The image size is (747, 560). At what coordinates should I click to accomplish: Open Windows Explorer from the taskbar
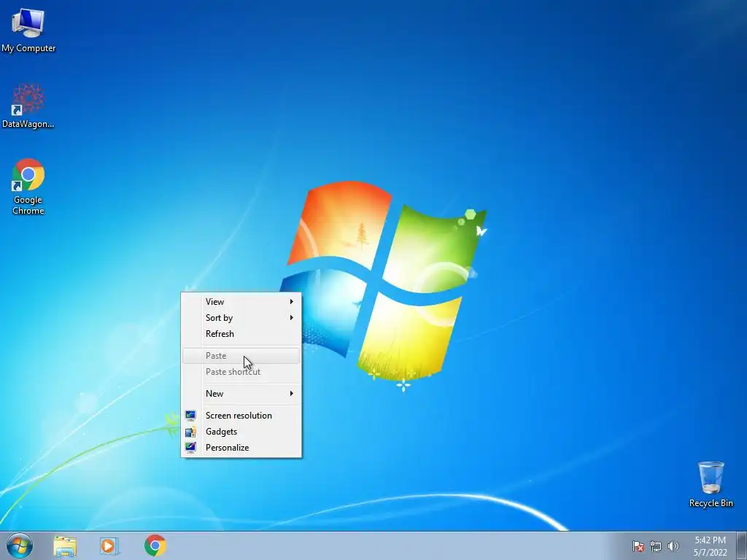pos(65,545)
